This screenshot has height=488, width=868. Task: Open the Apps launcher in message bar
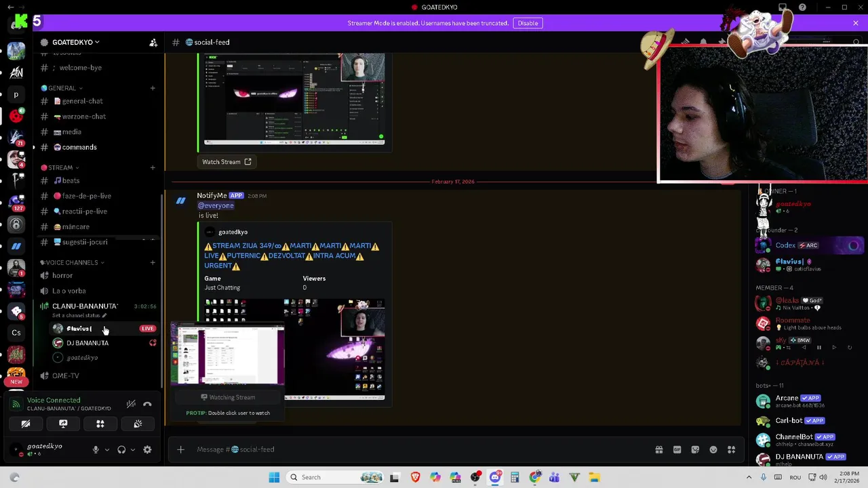coord(732,449)
